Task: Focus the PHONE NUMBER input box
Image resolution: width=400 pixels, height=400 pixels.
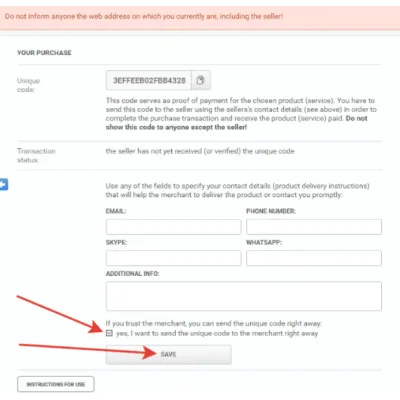Action: (x=314, y=227)
